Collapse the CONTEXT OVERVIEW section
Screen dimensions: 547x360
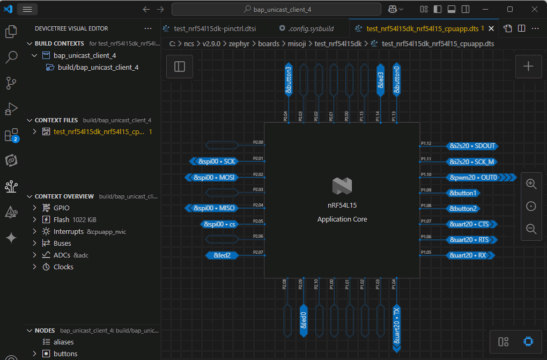(x=30, y=197)
